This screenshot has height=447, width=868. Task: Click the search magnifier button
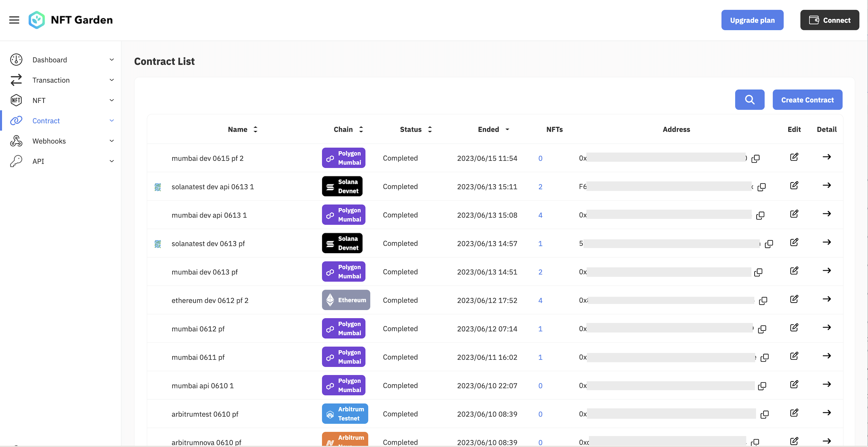[749, 100]
